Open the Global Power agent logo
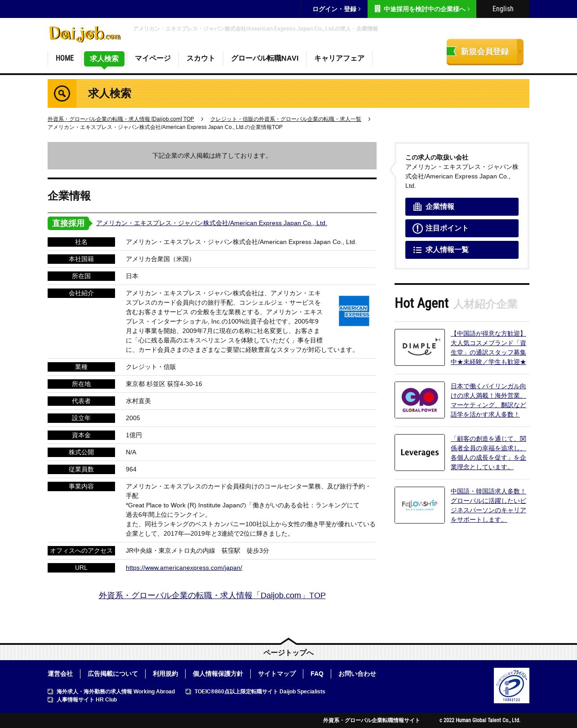This screenshot has height=728, width=577. pos(420,400)
